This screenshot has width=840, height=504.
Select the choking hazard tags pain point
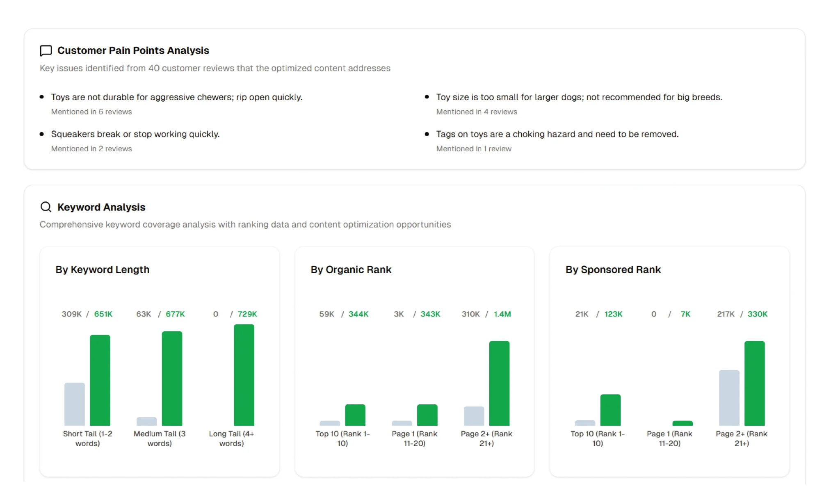point(557,134)
